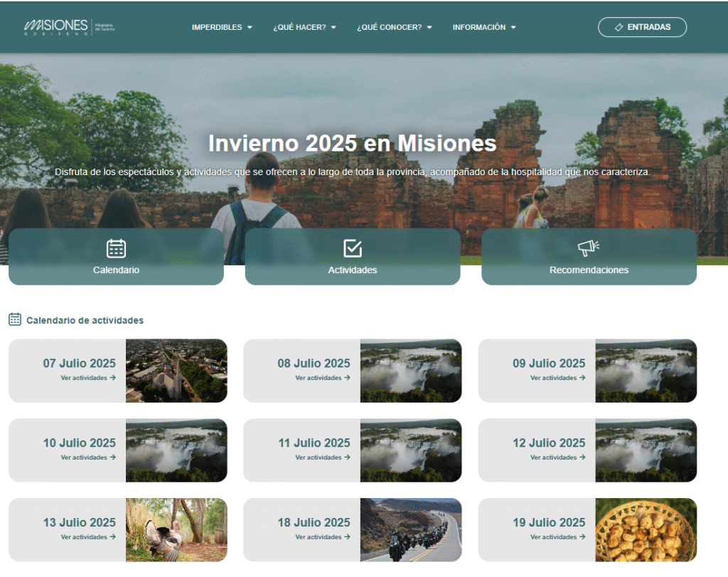Open the INFORMACIÓN menu
Viewport: 728px width, 577px height.
[x=484, y=28]
